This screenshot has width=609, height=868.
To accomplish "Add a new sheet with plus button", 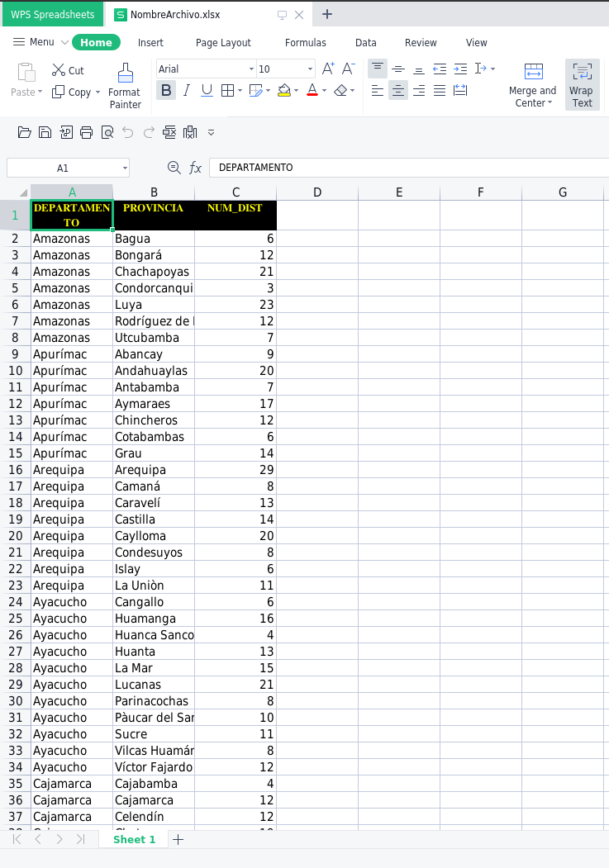I will (x=178, y=839).
